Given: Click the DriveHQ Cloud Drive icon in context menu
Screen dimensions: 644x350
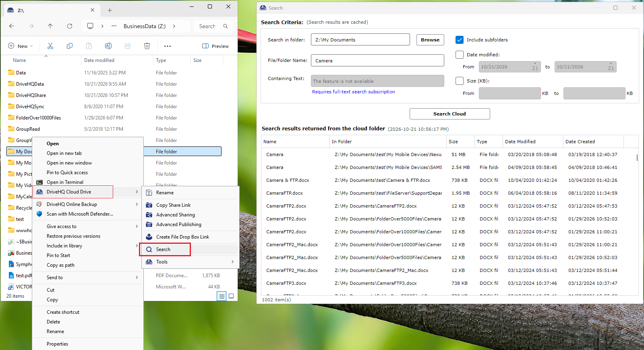Looking at the screenshot, I should (x=39, y=192).
